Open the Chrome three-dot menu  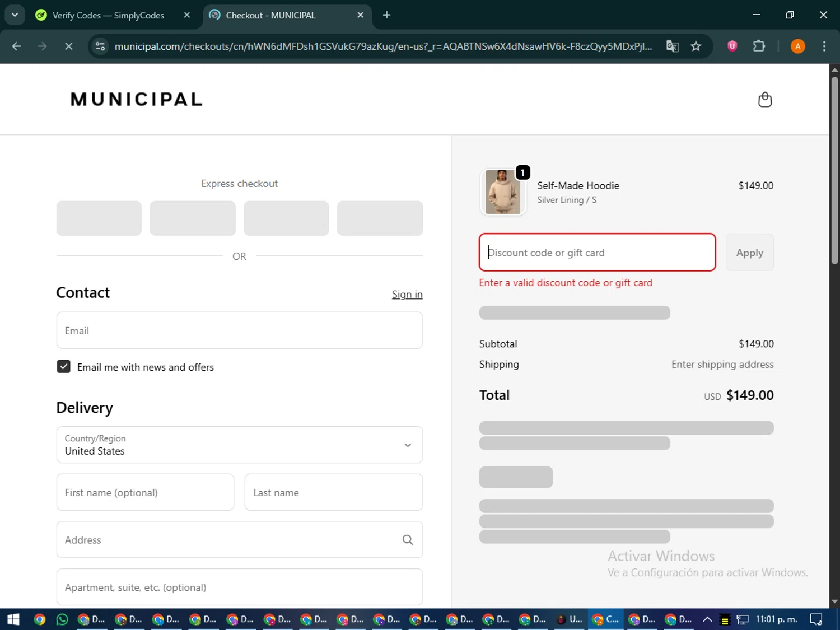pos(824,46)
